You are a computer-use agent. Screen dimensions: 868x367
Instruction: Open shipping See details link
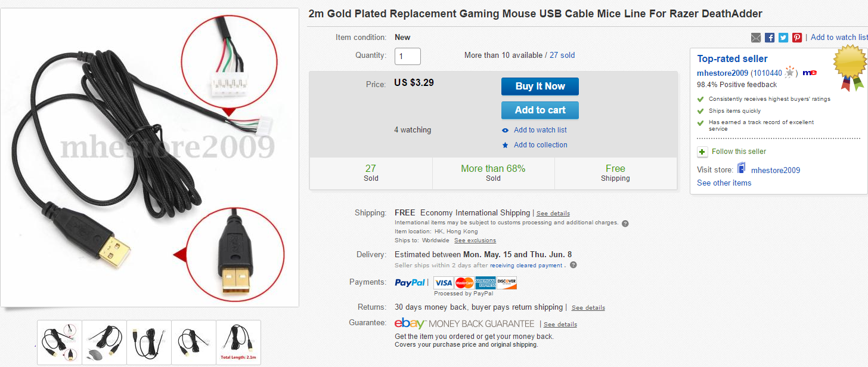coord(553,214)
